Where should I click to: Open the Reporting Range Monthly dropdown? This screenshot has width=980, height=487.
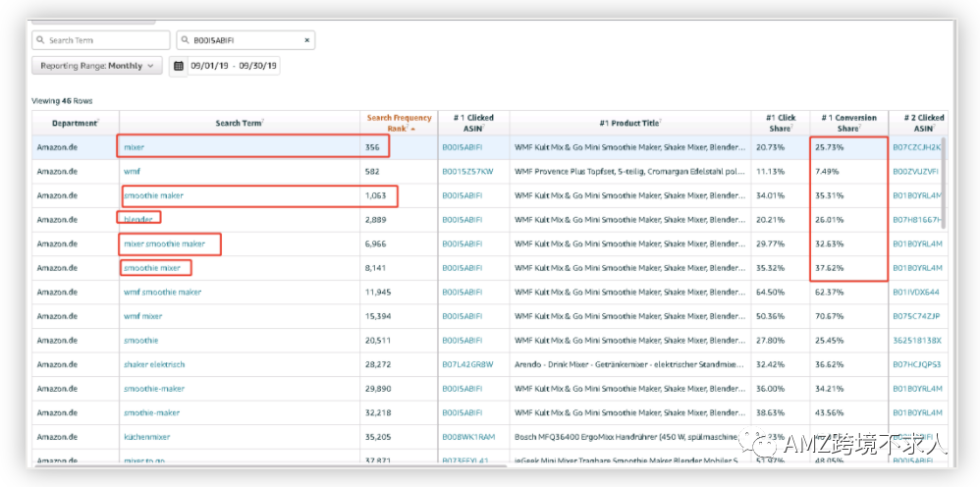(96, 66)
